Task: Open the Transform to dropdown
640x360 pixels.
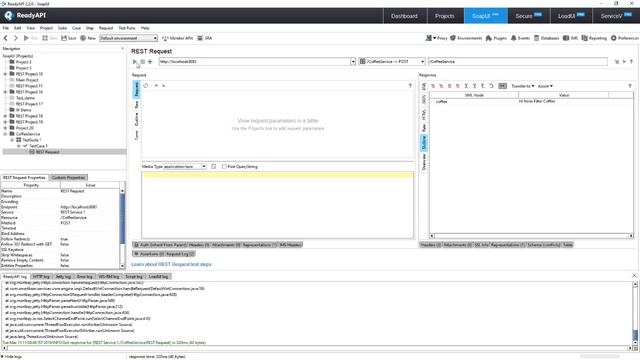Action: pyautogui.click(x=522, y=86)
